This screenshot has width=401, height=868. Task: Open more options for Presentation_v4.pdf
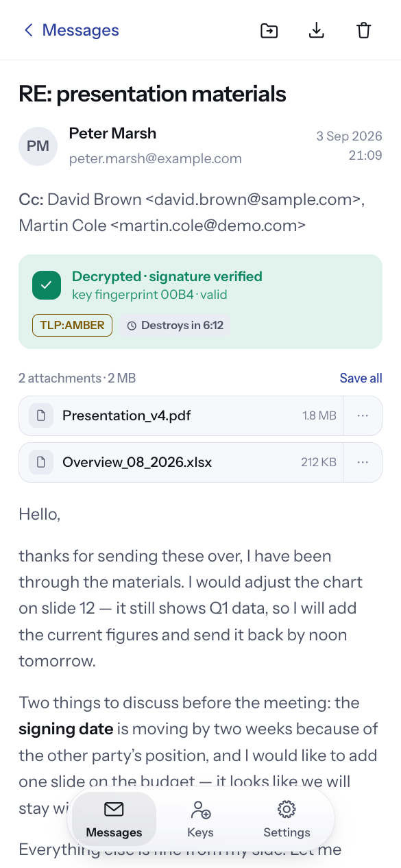click(x=363, y=415)
